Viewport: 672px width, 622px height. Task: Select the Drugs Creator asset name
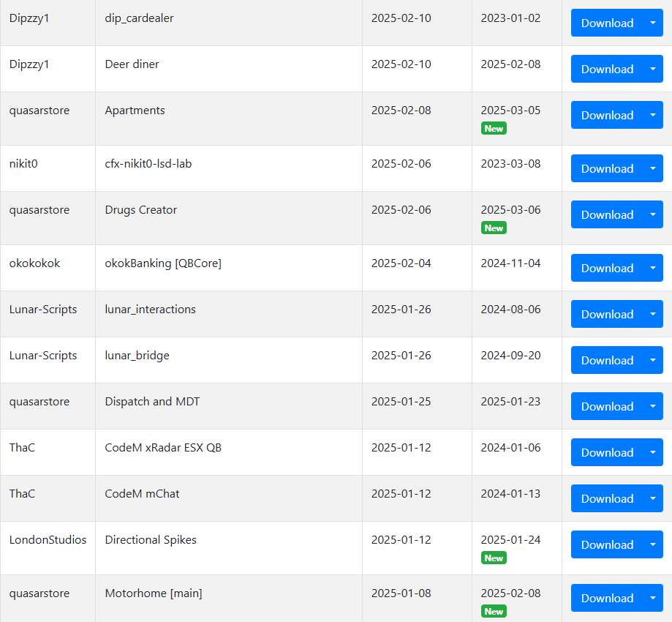click(x=141, y=210)
